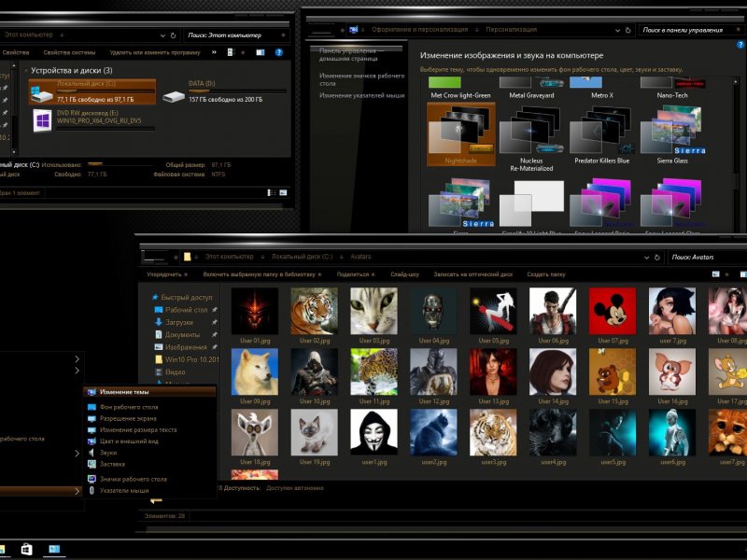Switch to large icons view in This PC status bar
The image size is (747, 560).
point(283,192)
